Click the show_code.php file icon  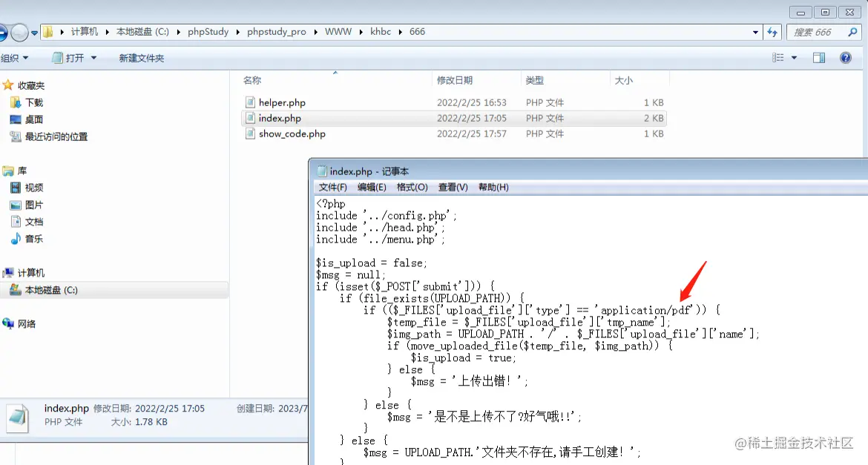250,133
